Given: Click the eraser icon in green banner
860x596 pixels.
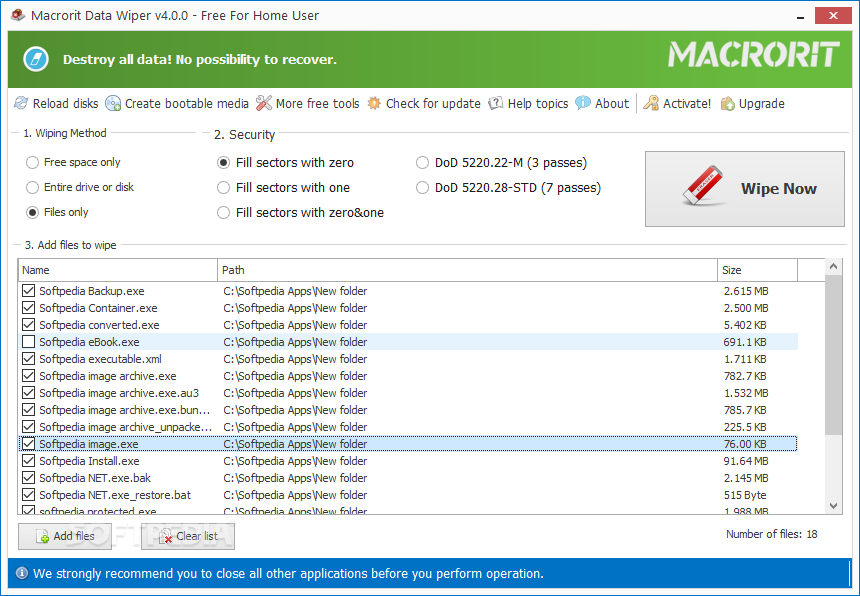Looking at the screenshot, I should (x=36, y=59).
